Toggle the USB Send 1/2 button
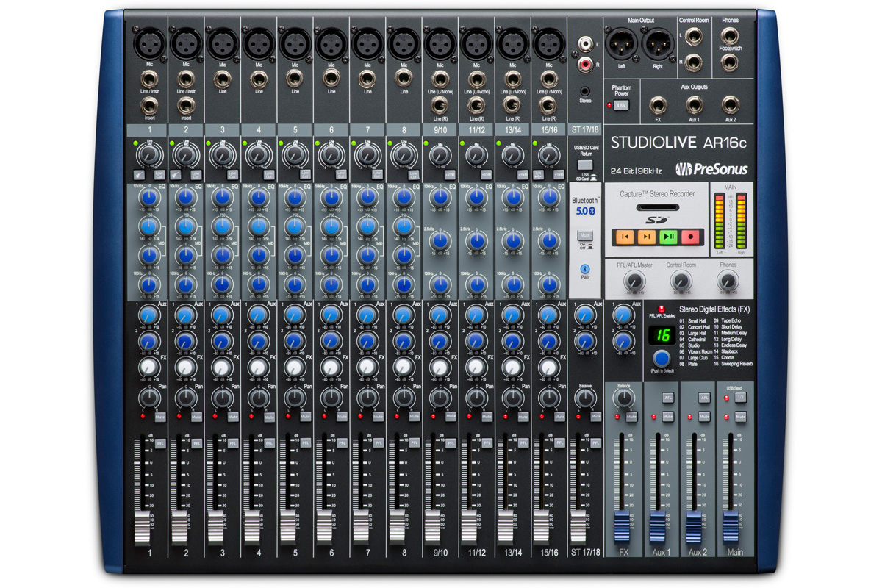 pyautogui.click(x=741, y=398)
